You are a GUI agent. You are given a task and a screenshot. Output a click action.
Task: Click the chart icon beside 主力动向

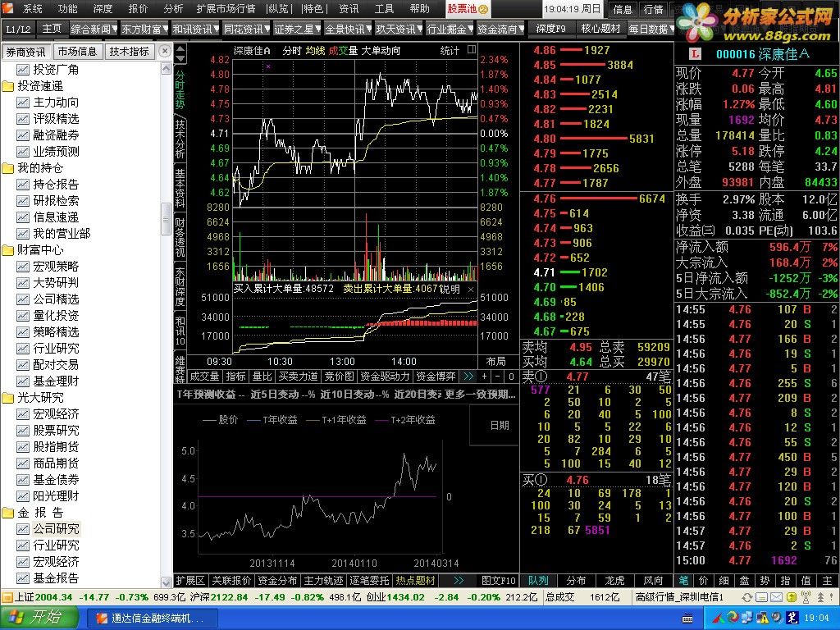coord(22,103)
